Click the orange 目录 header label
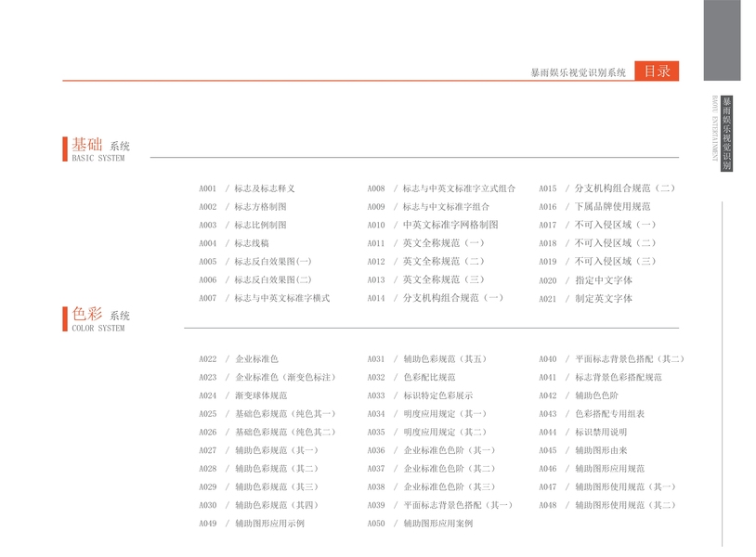This screenshot has width=756, height=557. click(x=657, y=71)
